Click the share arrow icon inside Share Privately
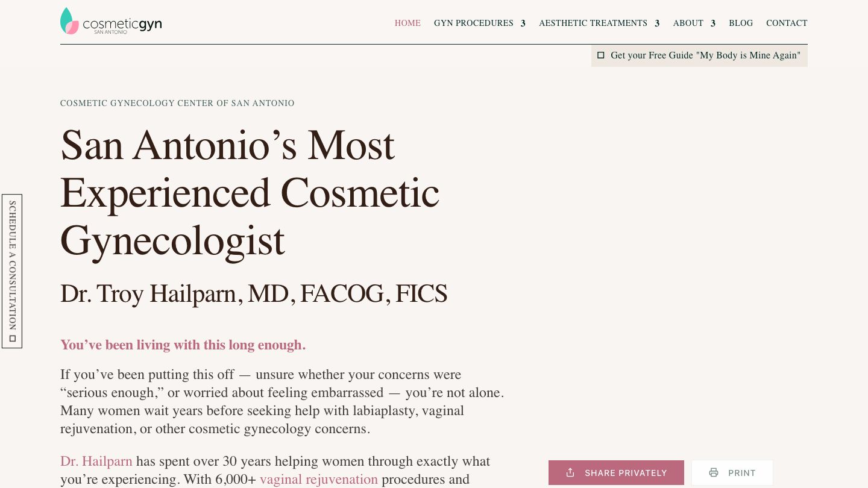 (x=571, y=472)
